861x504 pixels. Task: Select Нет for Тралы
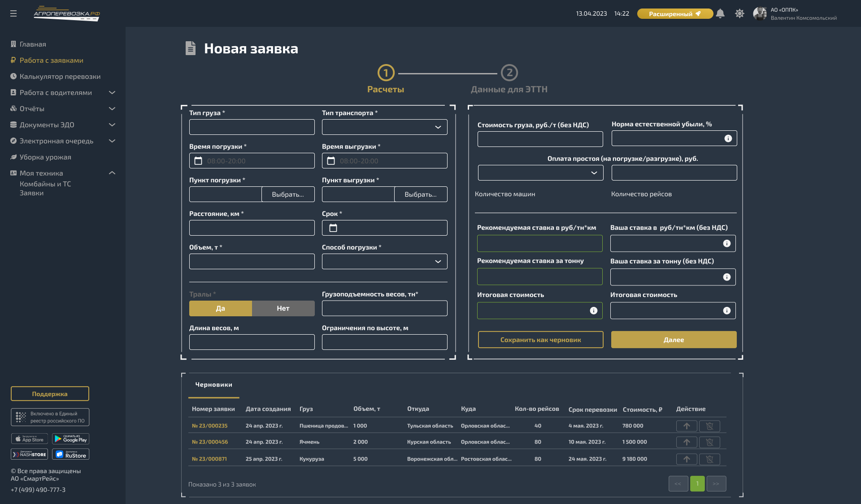tap(283, 308)
